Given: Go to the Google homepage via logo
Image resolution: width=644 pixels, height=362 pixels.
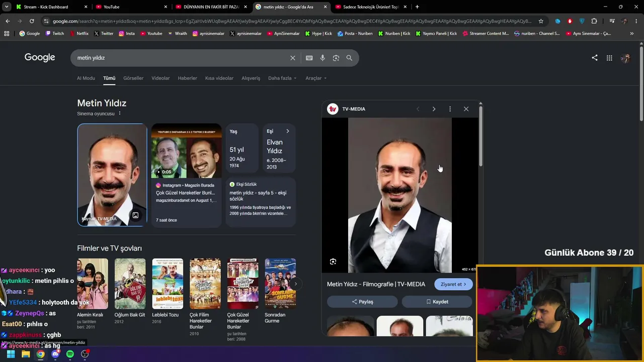Looking at the screenshot, I should coord(40,57).
